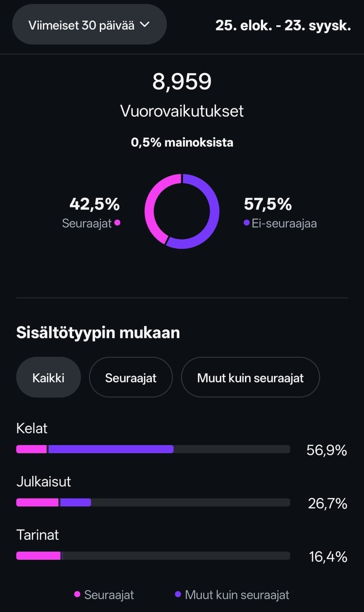Click the 25. elok. - 23. syysk. date range
The image size is (364, 612).
pyautogui.click(x=283, y=26)
